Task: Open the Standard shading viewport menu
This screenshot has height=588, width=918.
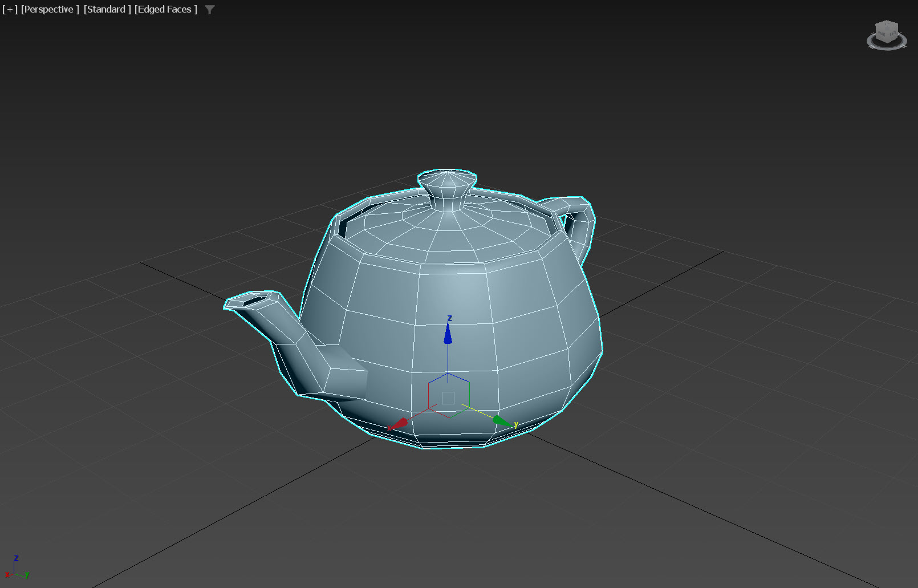Action: [107, 9]
